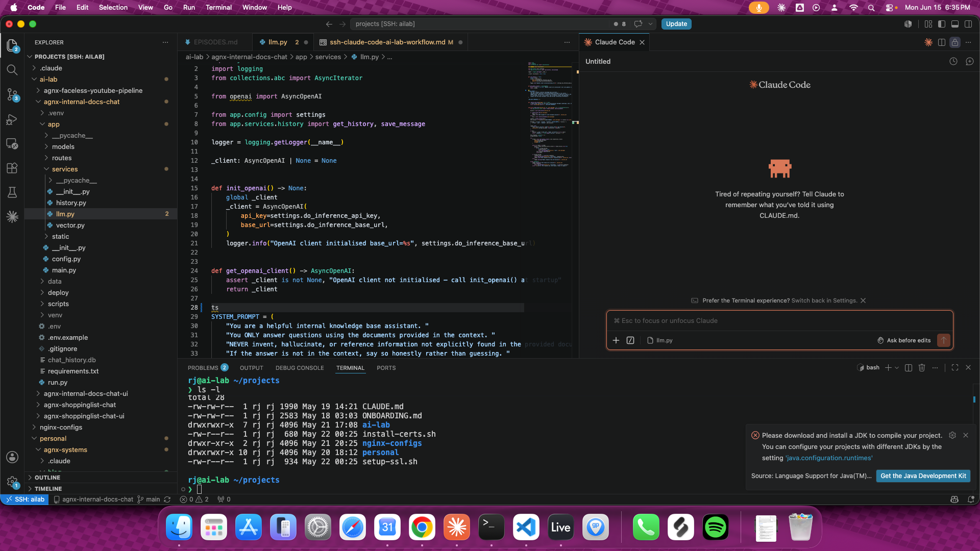The width and height of the screenshot is (980, 551).
Task: Expand agnx-faceless-youtube-pipeline folder
Action: tap(93, 90)
